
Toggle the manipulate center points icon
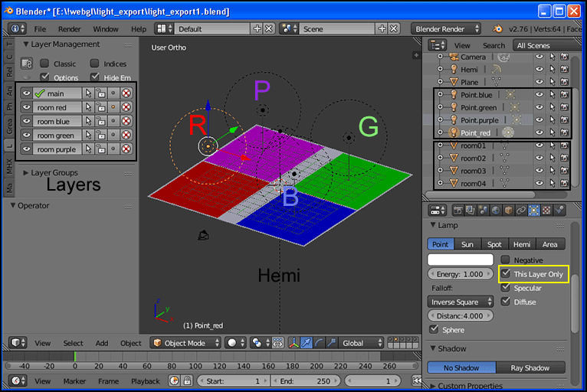coord(277,343)
